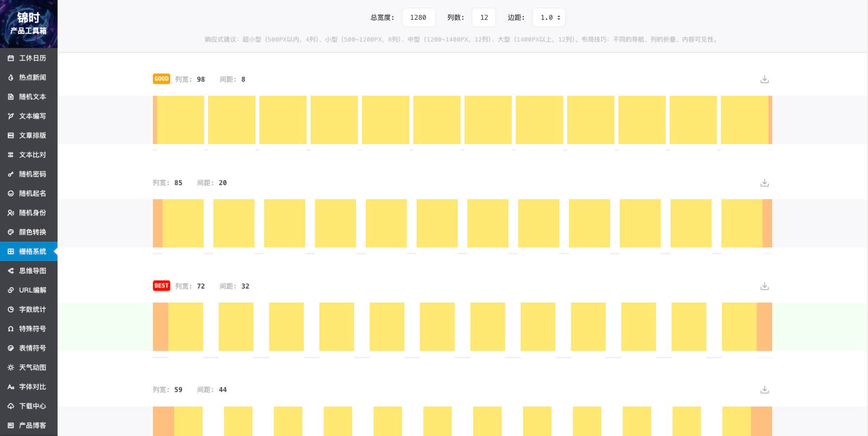The image size is (868, 436).
Task: Click first yellow column of 列宽 98 grid
Action: 180,120
